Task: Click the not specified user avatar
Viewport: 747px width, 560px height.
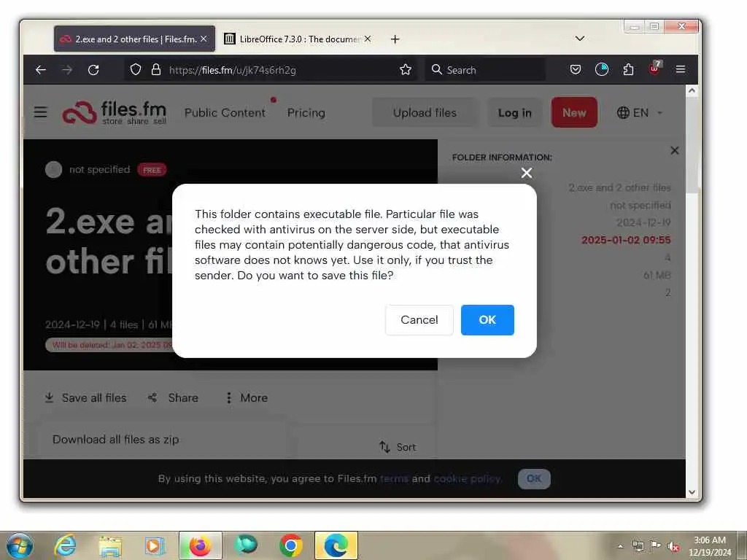Action: click(53, 169)
